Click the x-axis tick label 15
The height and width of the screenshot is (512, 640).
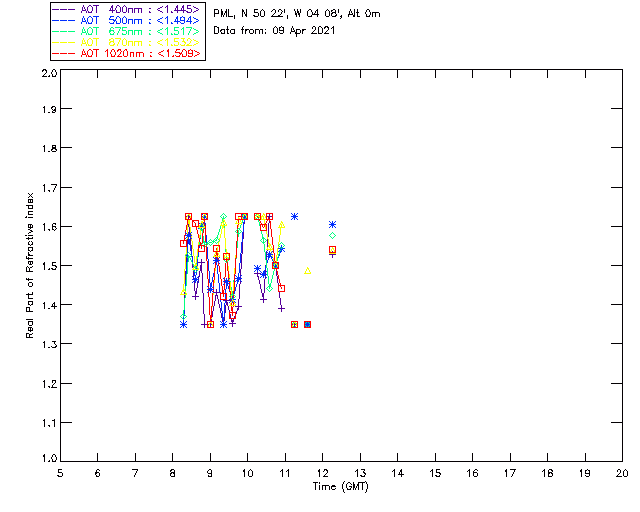click(x=435, y=473)
